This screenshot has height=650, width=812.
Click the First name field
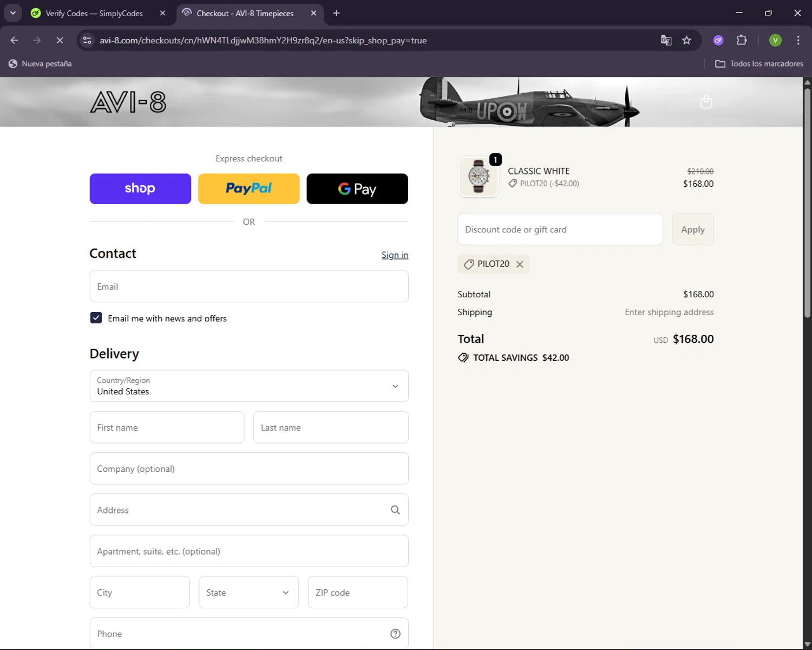click(167, 427)
